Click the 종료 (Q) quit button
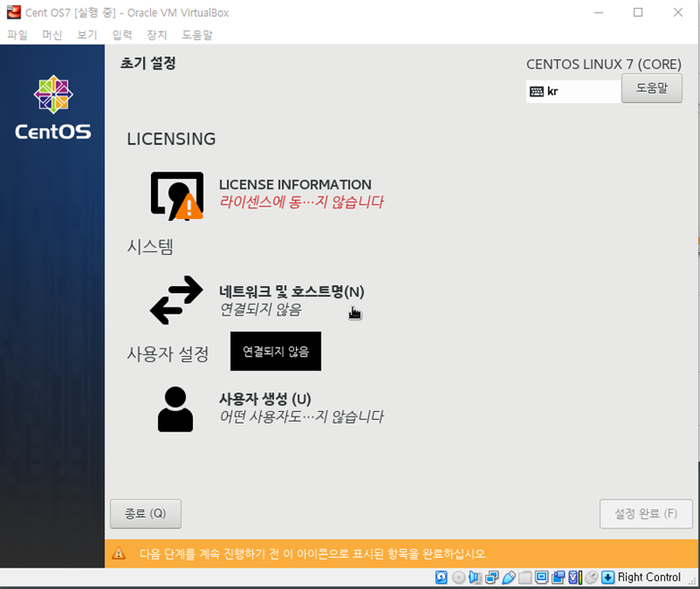This screenshot has height=589, width=700. coord(146,514)
